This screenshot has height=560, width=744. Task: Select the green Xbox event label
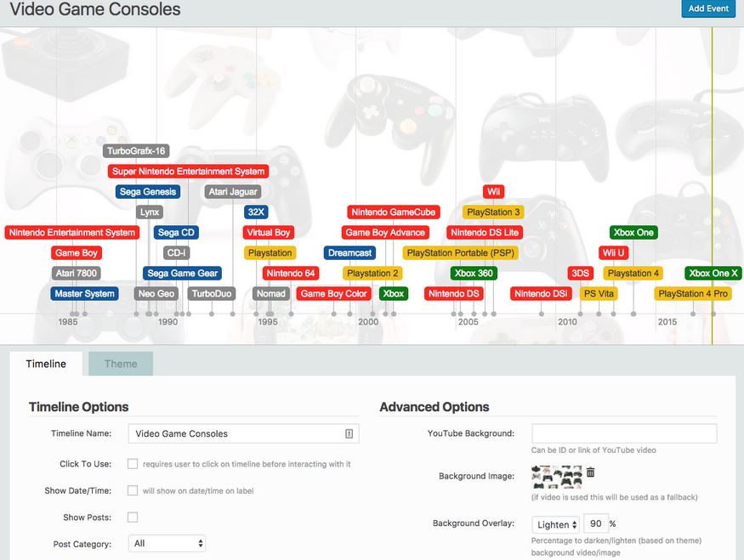click(394, 293)
